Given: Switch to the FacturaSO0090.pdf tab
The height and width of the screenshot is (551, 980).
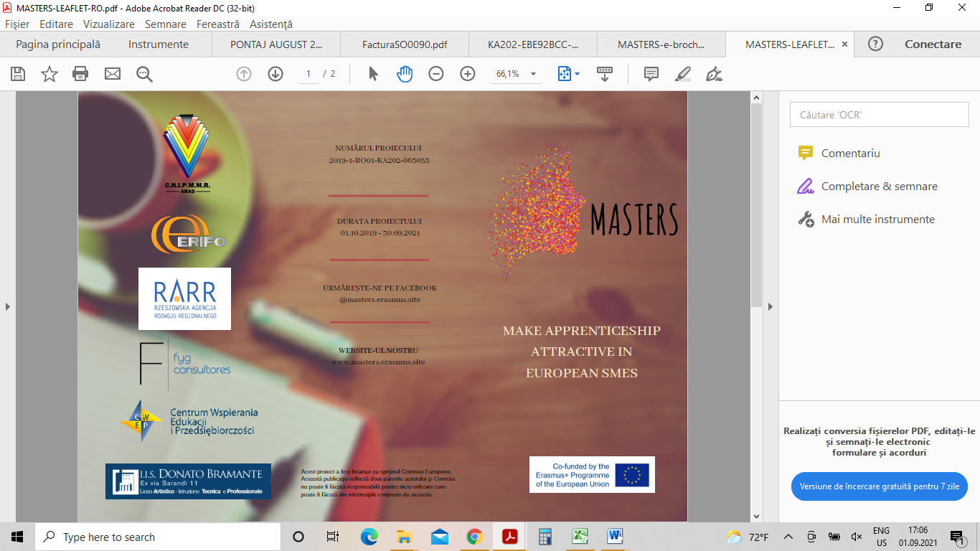Looking at the screenshot, I should (405, 44).
